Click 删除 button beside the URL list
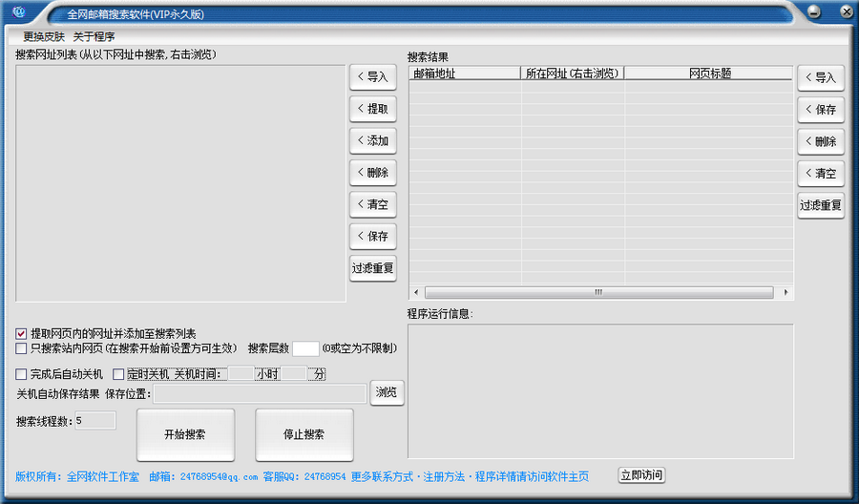Screen dimensions: 859x504 pyautogui.click(x=373, y=173)
